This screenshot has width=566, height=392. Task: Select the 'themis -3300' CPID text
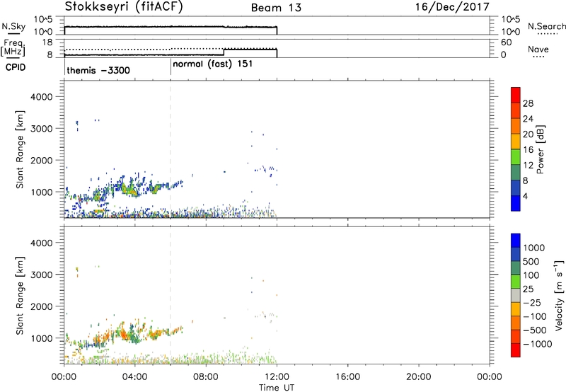[x=98, y=70]
